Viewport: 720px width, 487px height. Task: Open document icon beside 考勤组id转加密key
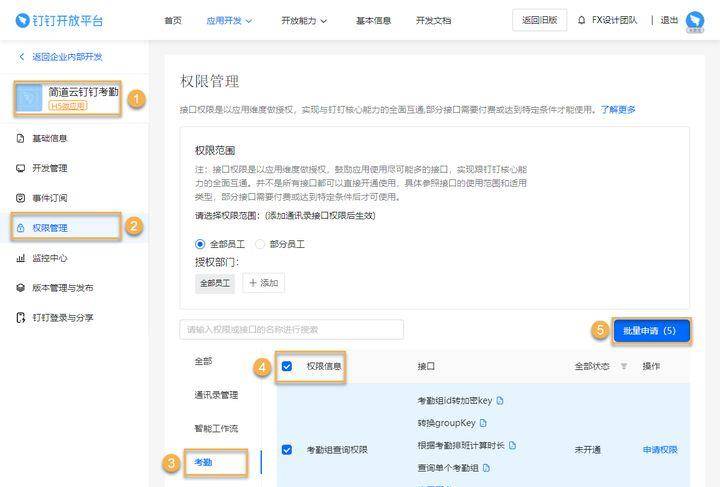(500, 401)
